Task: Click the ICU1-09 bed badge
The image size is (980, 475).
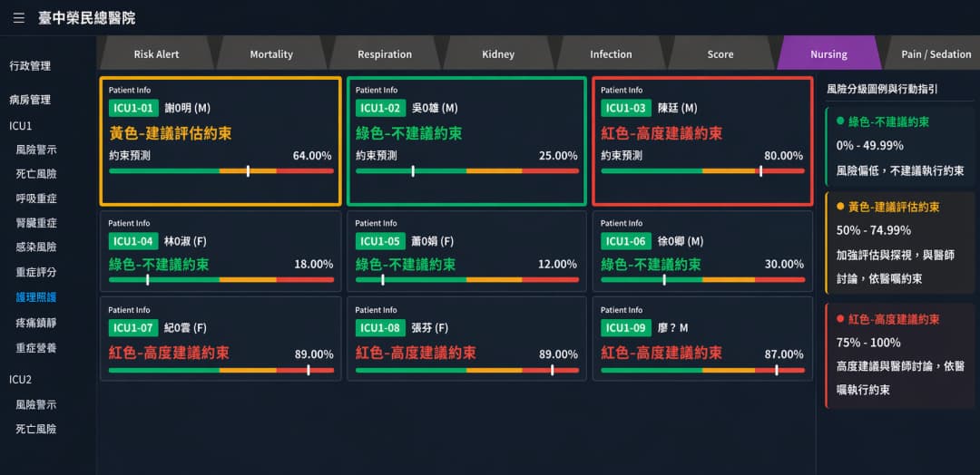Action: [x=625, y=327]
